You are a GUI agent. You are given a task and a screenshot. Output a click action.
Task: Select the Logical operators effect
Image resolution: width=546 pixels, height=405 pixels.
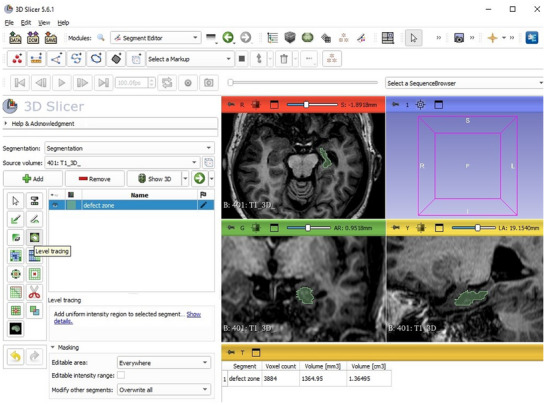pos(34,310)
